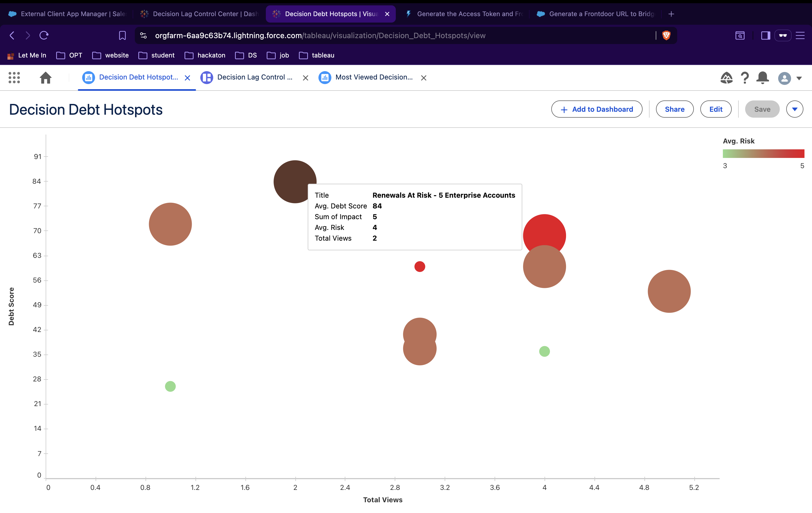Bookmark this page in browser
The height and width of the screenshot is (513, 812).
pyautogui.click(x=122, y=35)
